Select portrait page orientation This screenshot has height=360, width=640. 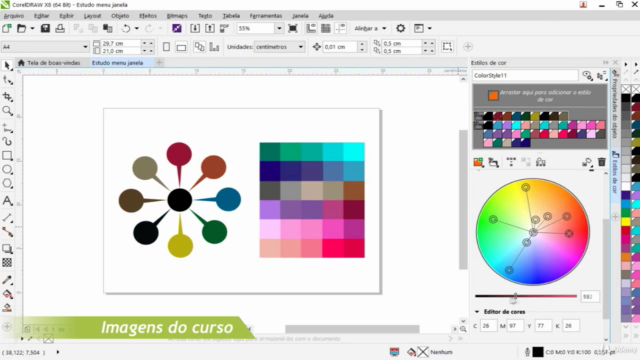coord(167,47)
